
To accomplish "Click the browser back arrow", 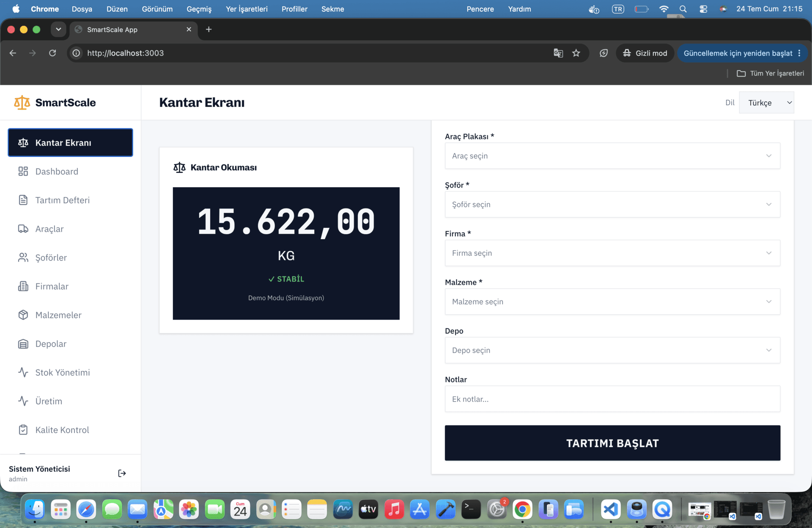I will coord(13,53).
